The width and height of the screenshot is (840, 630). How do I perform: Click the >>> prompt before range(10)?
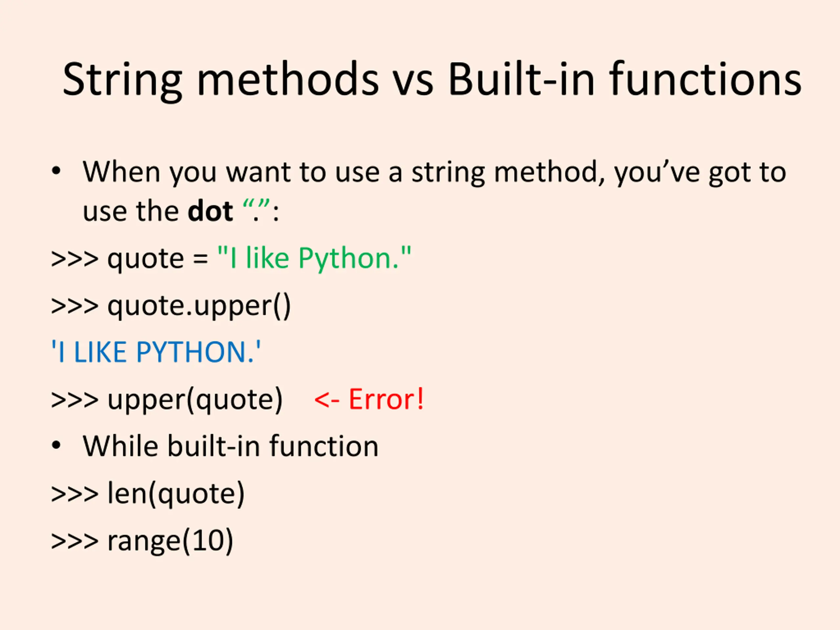(74, 541)
